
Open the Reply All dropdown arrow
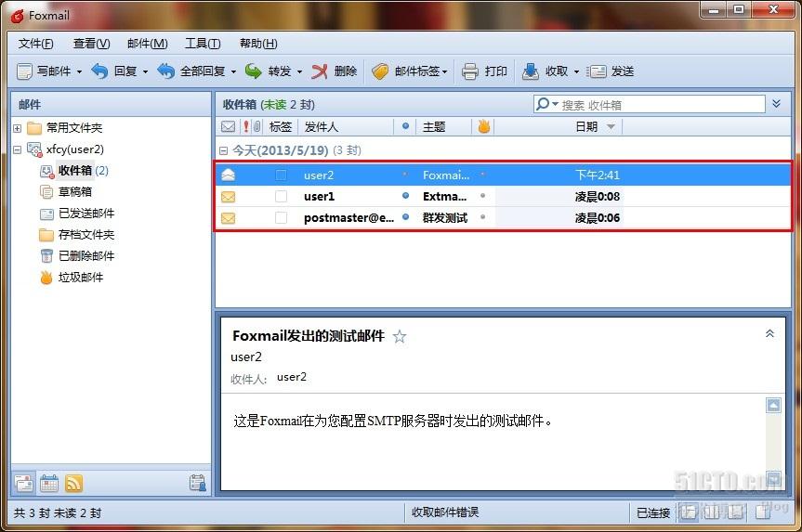[234, 71]
